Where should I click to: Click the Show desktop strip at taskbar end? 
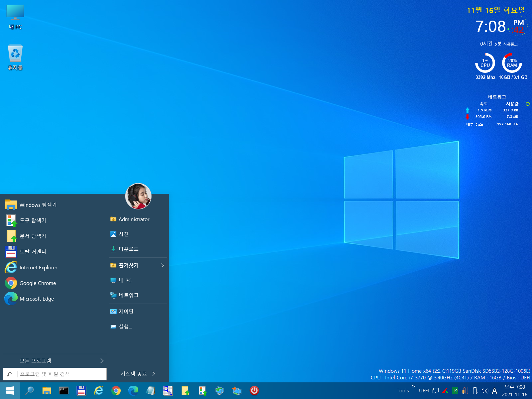point(531,391)
